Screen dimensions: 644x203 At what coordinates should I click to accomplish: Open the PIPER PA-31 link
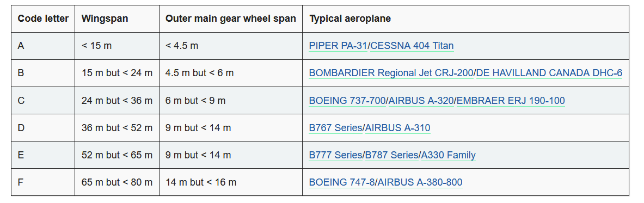click(x=338, y=46)
